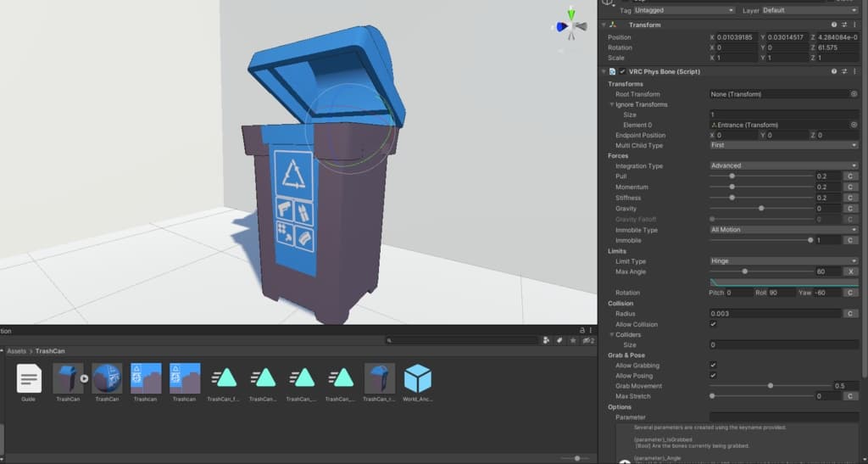Open the Integration Type dropdown
Image resolution: width=868 pixels, height=464 pixels.
click(x=783, y=166)
